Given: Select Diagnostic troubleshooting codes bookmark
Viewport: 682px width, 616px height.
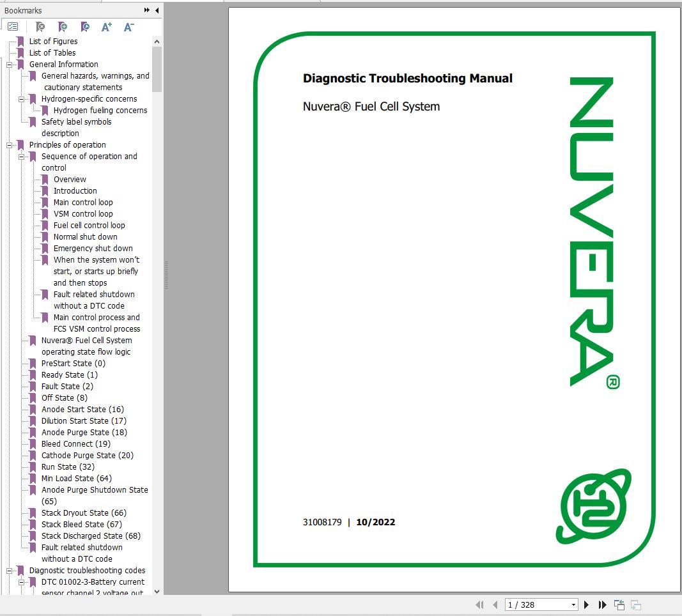Looking at the screenshot, I should tap(88, 571).
